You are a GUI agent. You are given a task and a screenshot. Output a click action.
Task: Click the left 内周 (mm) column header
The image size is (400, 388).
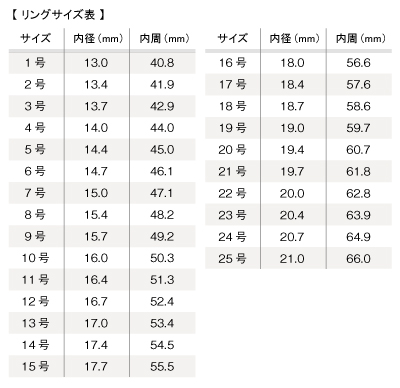164,39
